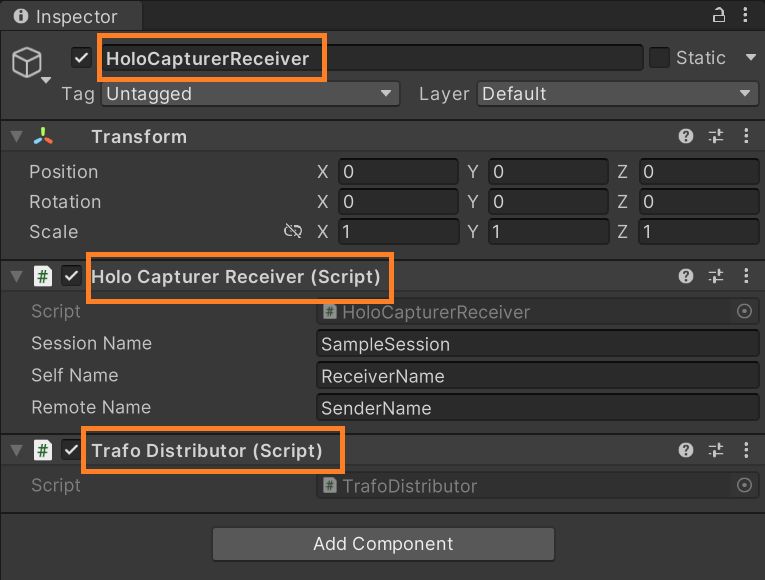Image resolution: width=765 pixels, height=580 pixels.
Task: Click the Add Component button
Action: 383,544
